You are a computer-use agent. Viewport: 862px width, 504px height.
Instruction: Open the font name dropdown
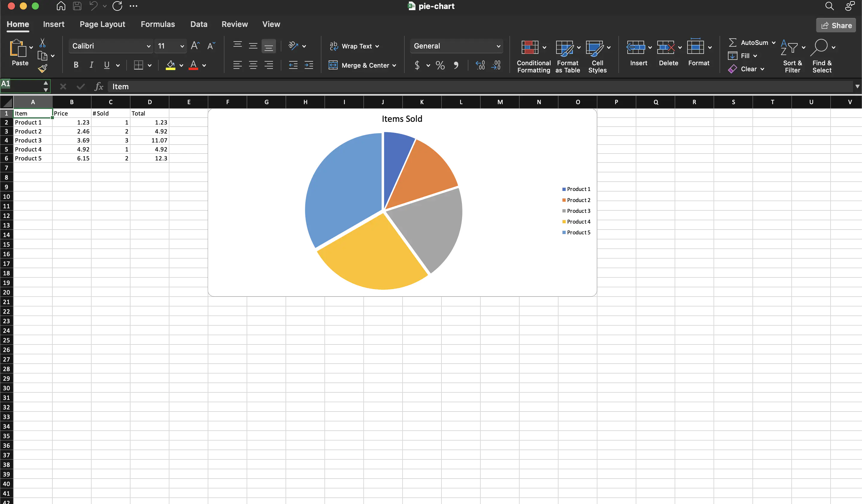coord(148,46)
